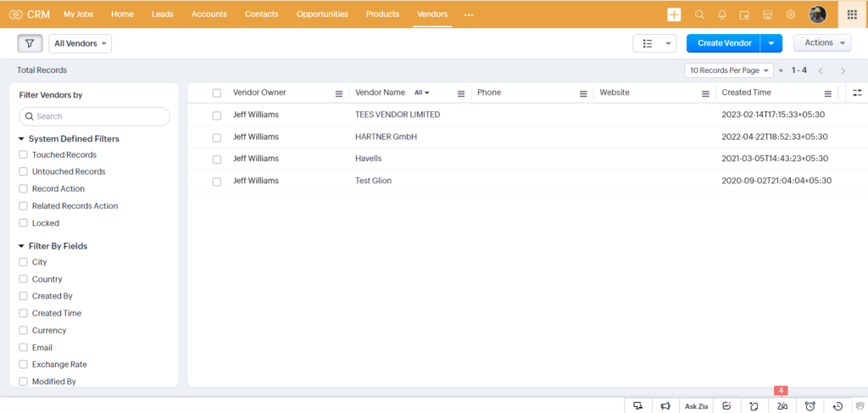This screenshot has width=868, height=413.
Task: Click the Create Vendor button
Action: 724,43
